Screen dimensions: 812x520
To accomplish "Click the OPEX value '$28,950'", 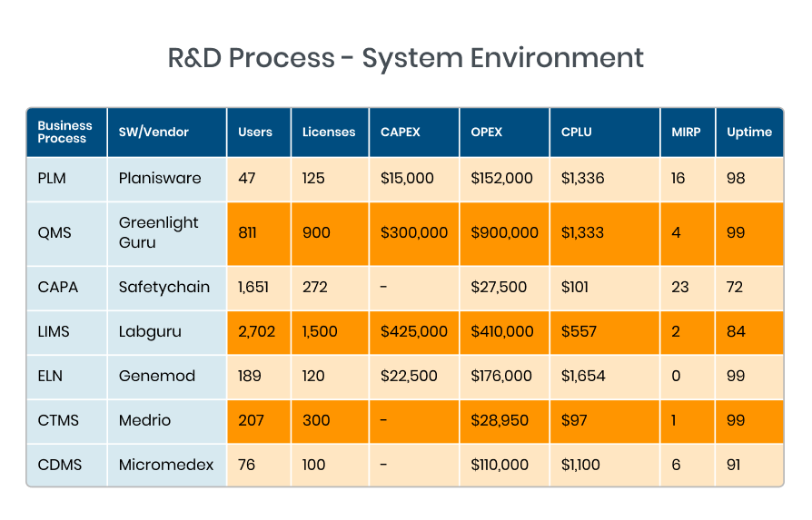I will pos(500,420).
